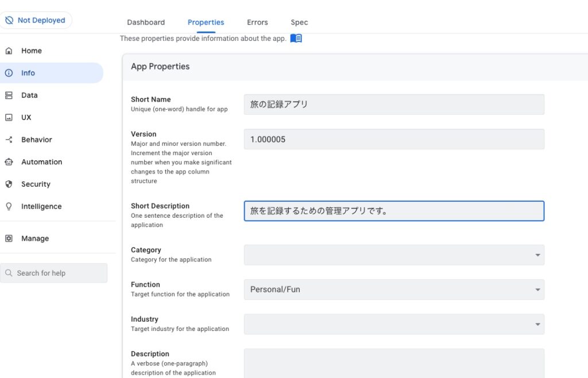The image size is (588, 378).
Task: Open the Errors tab
Action: pos(257,22)
